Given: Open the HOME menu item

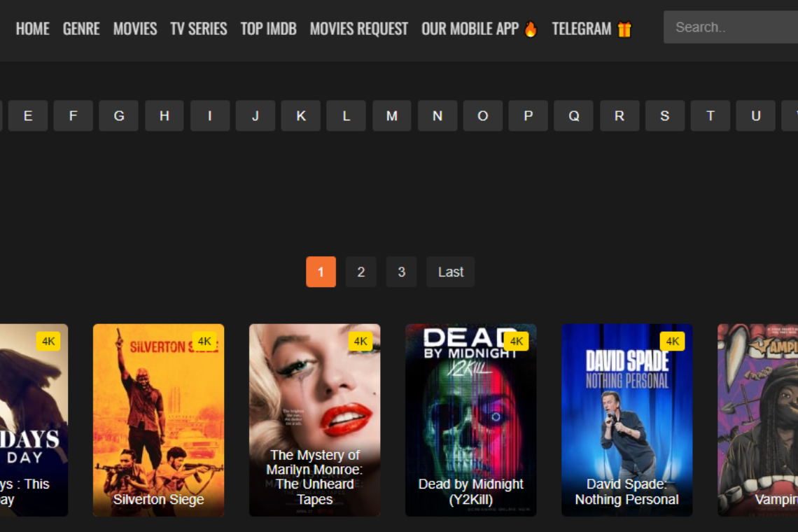Looking at the screenshot, I should coord(33,29).
